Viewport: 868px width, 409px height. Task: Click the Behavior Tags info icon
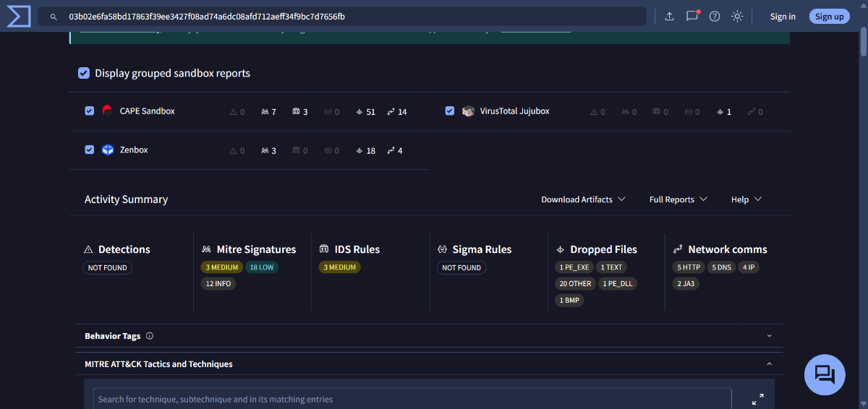150,336
